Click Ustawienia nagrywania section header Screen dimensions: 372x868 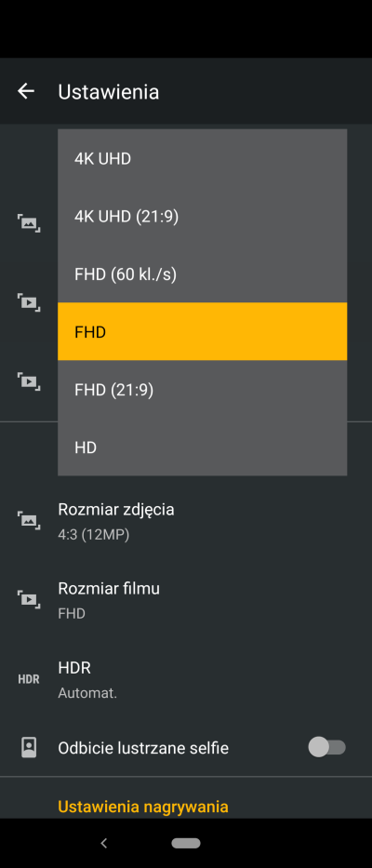coord(143,807)
